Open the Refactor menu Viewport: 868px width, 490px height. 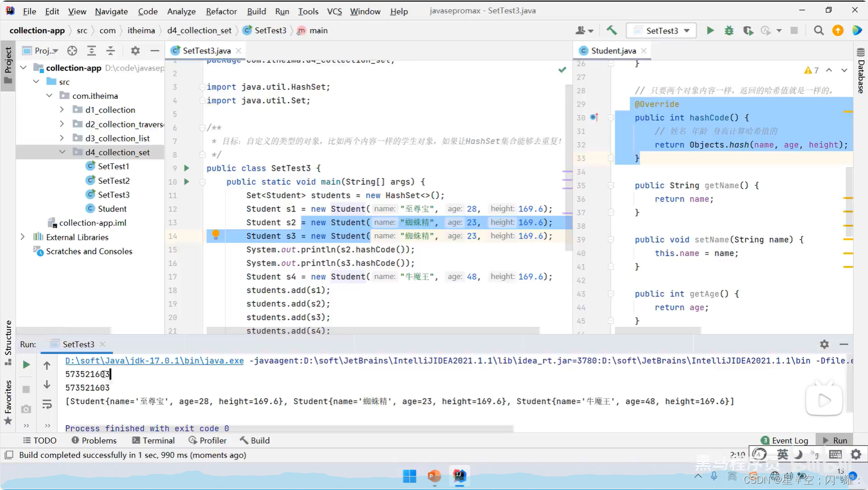coord(221,11)
